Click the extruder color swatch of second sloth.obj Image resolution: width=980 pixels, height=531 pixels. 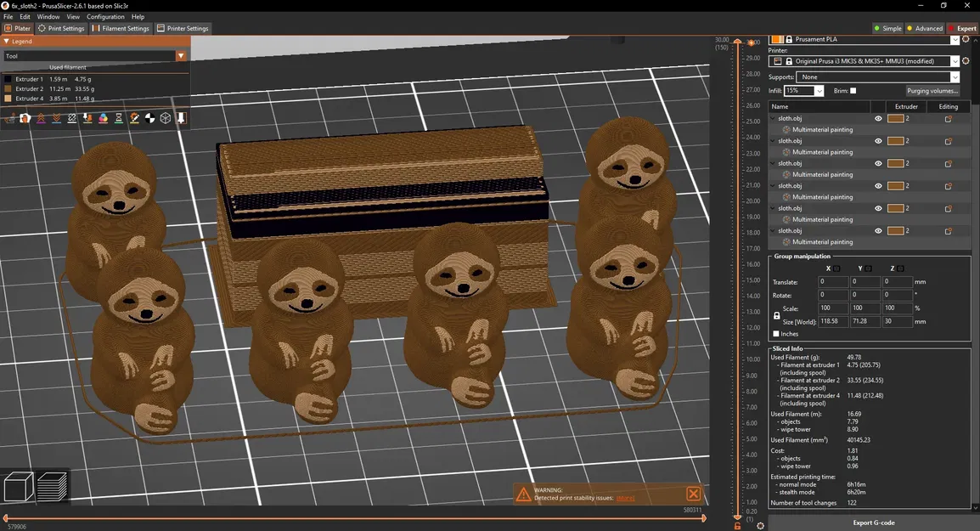click(x=895, y=141)
